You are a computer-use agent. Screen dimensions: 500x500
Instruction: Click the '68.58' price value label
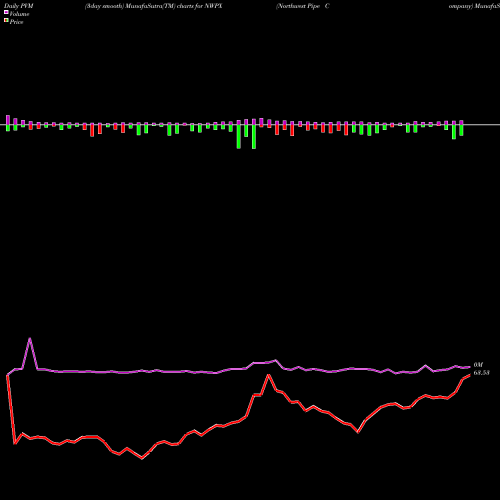click(482, 373)
